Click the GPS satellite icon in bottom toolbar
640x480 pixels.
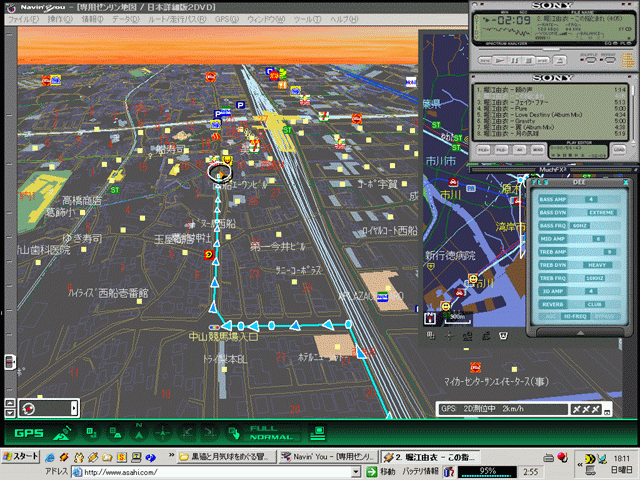tap(62, 433)
